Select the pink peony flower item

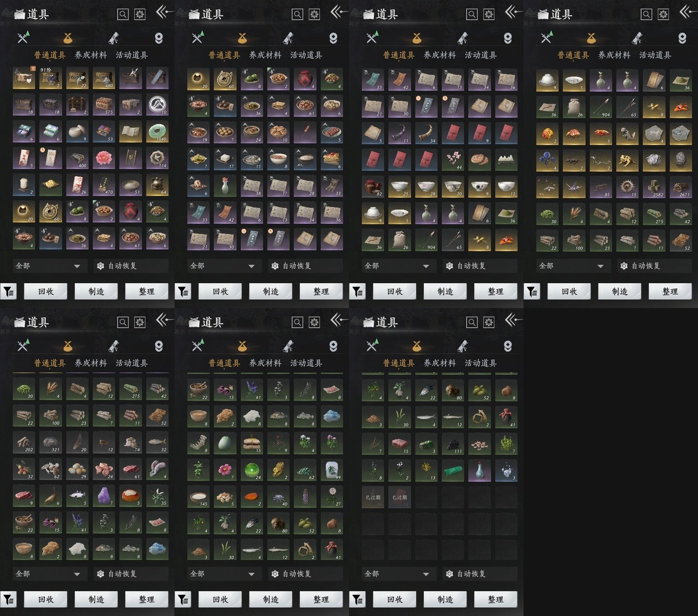pyautogui.click(x=104, y=159)
